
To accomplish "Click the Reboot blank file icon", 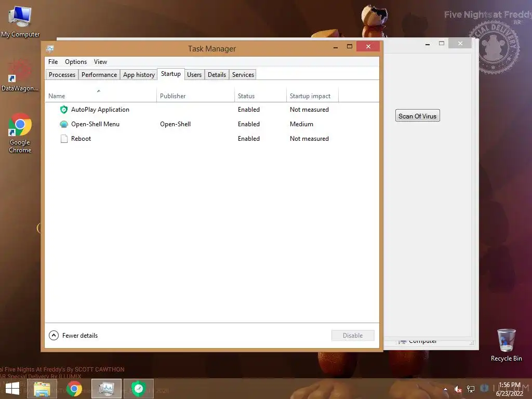I will [x=64, y=139].
